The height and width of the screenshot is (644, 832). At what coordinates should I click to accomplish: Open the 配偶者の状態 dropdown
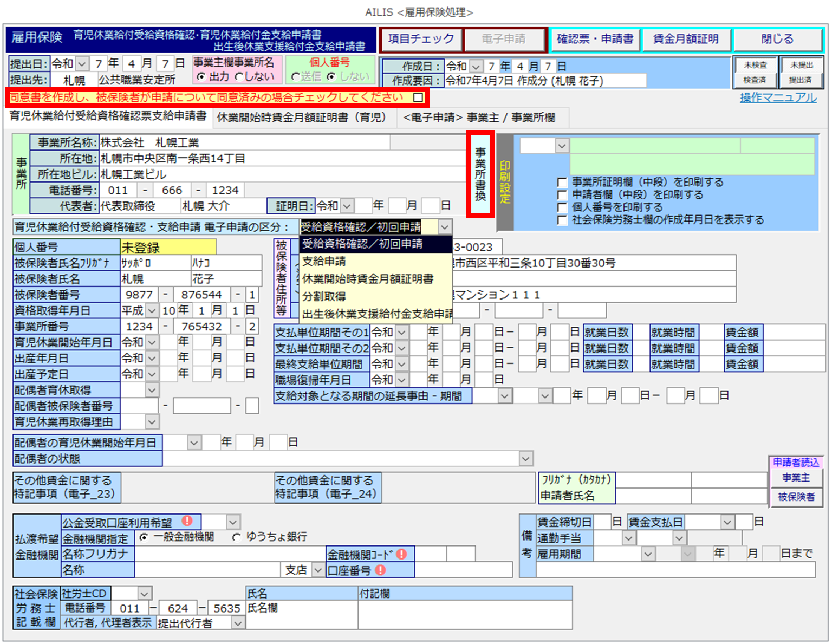[525, 459]
